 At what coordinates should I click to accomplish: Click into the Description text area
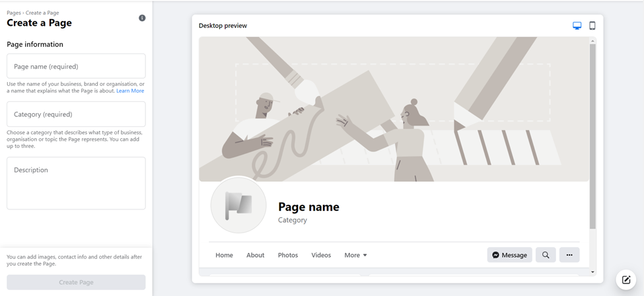[76, 183]
